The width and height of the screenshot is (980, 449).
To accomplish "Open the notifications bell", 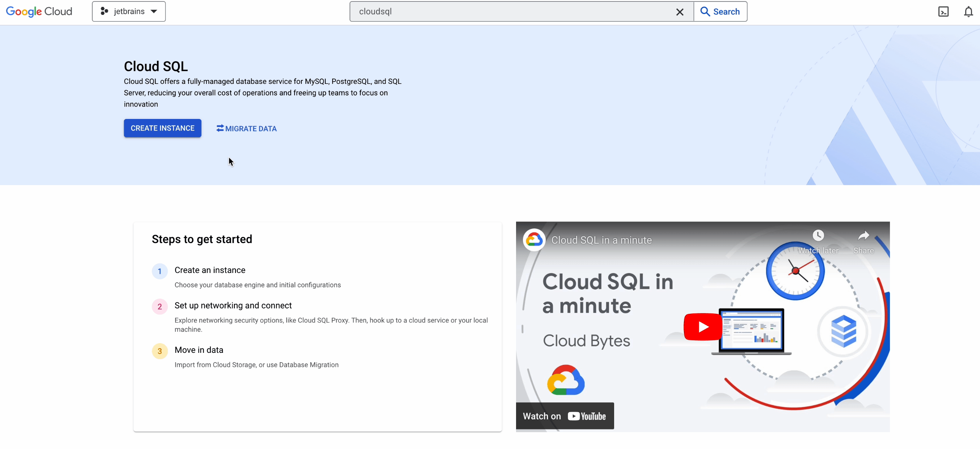I will coord(968,12).
